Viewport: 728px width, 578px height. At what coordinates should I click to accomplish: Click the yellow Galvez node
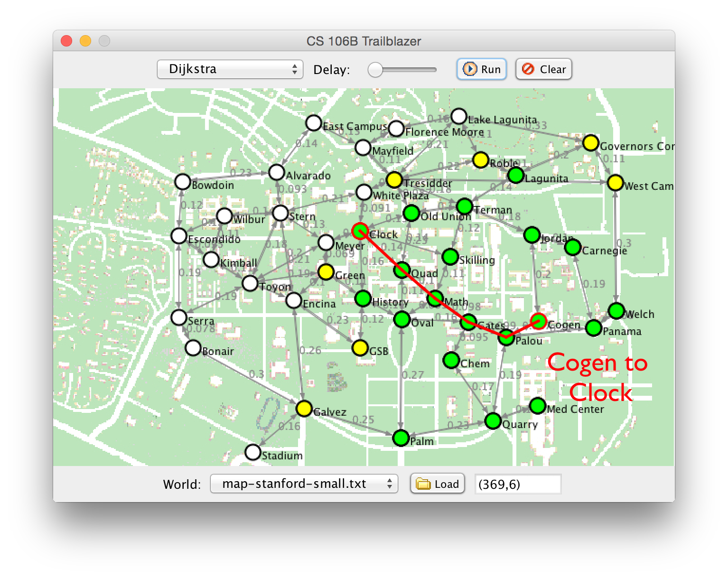pyautogui.click(x=304, y=408)
